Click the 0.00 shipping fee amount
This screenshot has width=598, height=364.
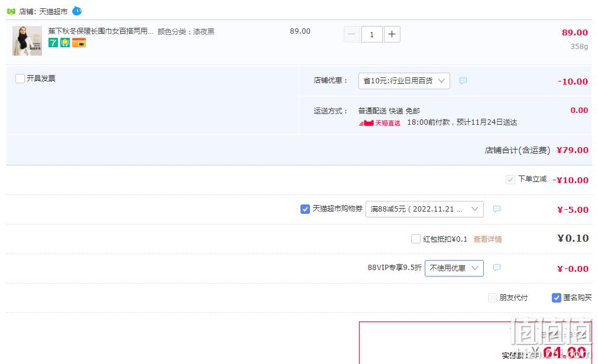(579, 110)
